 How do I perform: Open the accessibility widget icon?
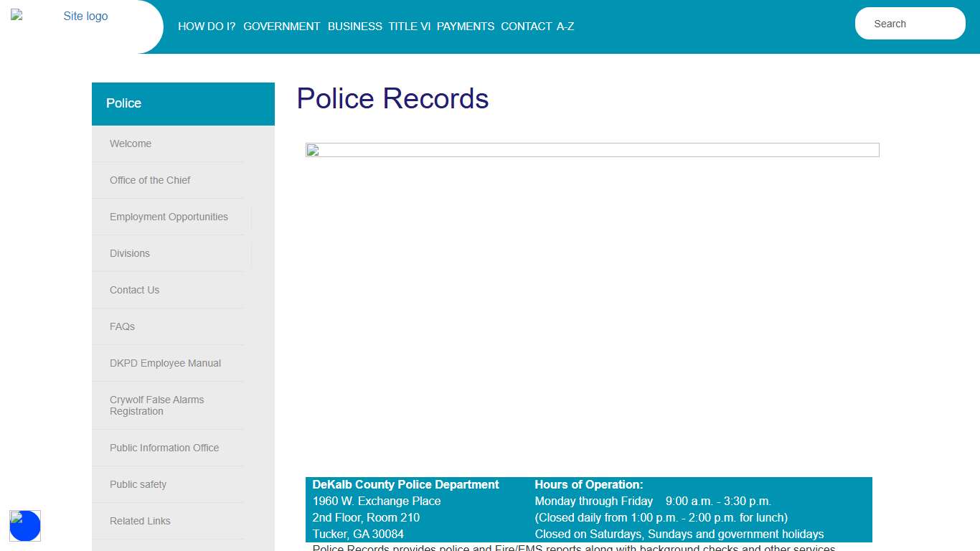(x=25, y=526)
